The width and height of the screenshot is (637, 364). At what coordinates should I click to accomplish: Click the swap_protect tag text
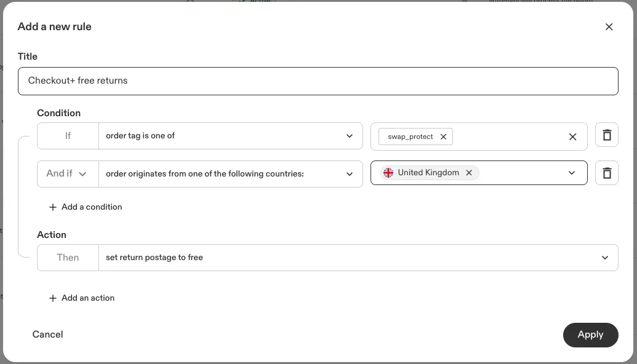pos(411,136)
